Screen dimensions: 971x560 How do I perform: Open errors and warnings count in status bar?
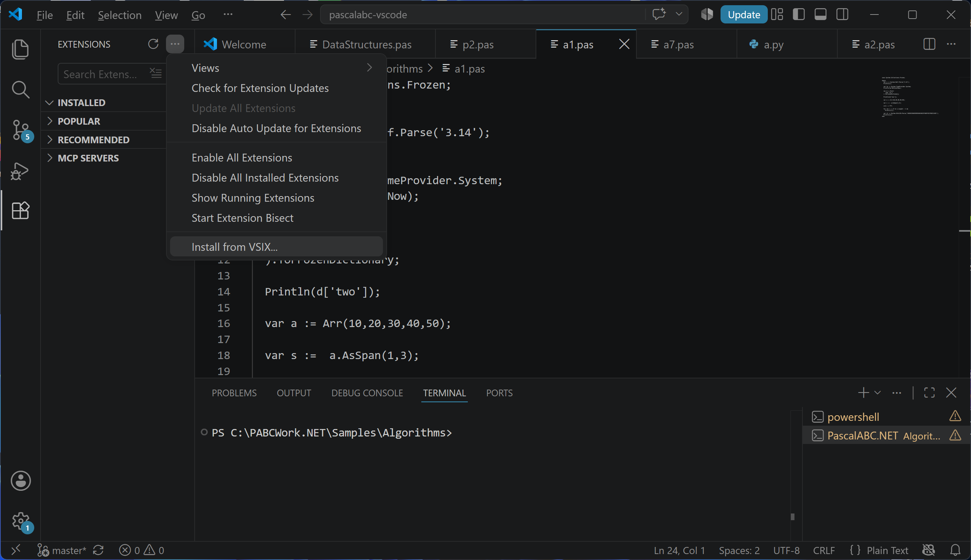[x=141, y=550]
